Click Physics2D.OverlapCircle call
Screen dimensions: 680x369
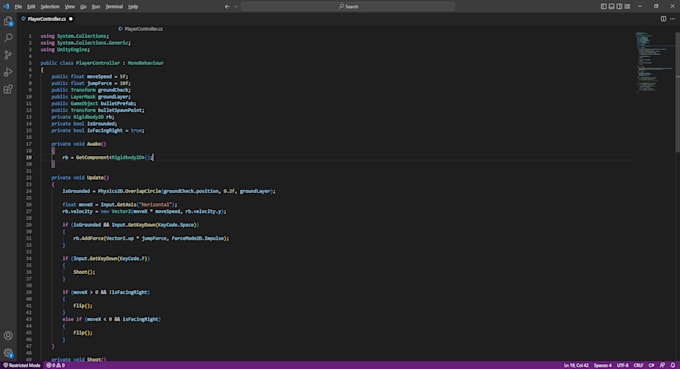tap(129, 191)
